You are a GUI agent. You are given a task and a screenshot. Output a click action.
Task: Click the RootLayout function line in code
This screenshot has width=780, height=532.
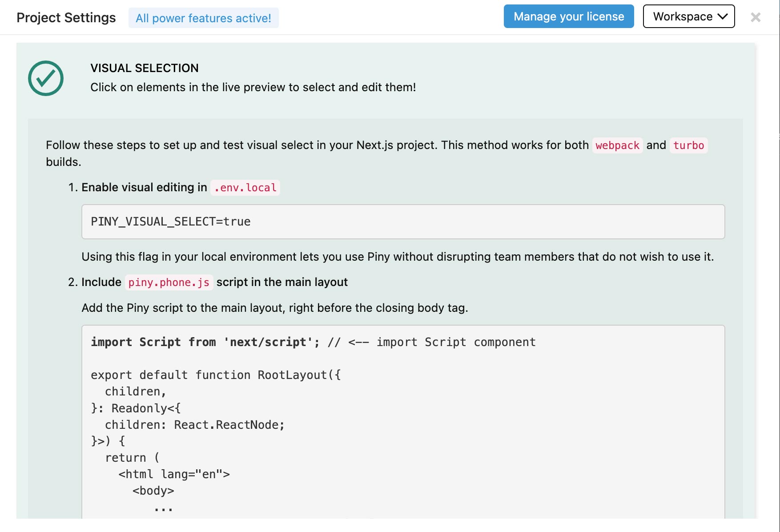click(216, 375)
